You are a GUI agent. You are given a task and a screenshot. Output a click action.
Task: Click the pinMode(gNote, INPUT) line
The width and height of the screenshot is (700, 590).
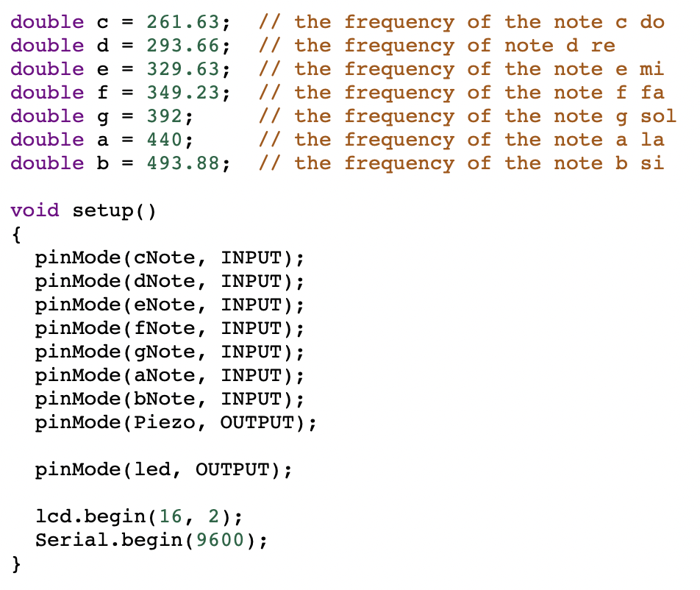tap(170, 352)
